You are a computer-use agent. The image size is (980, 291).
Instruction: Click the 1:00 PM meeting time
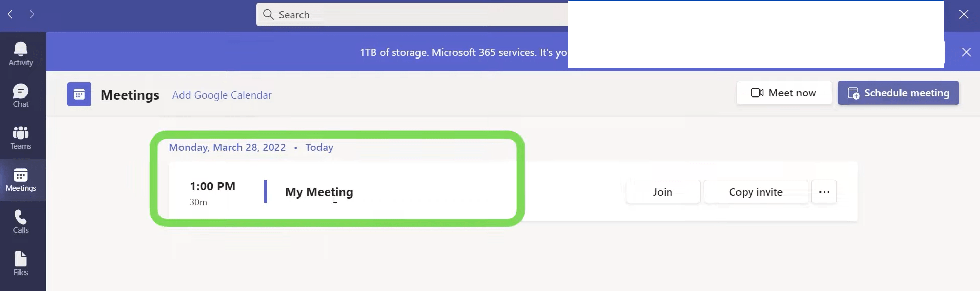point(212,186)
